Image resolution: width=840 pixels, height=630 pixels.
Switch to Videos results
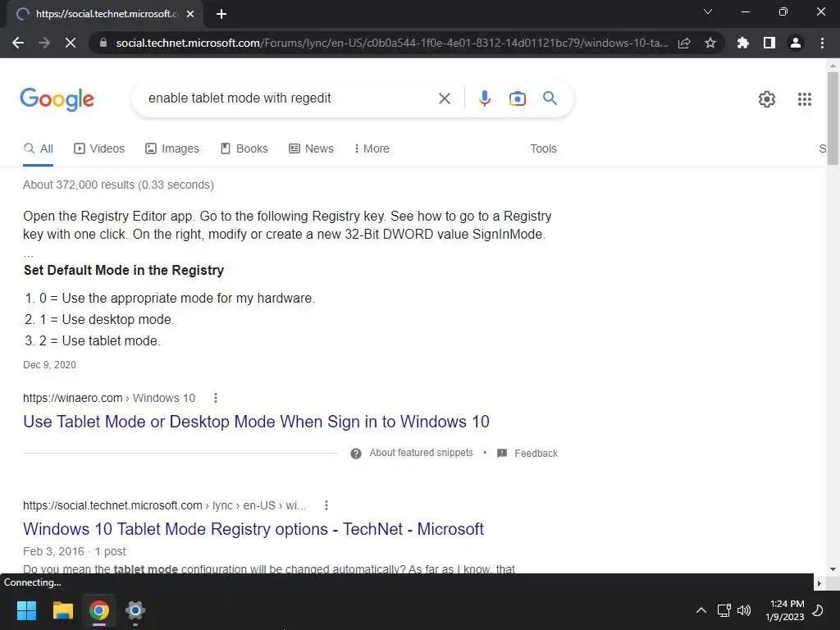tap(99, 149)
